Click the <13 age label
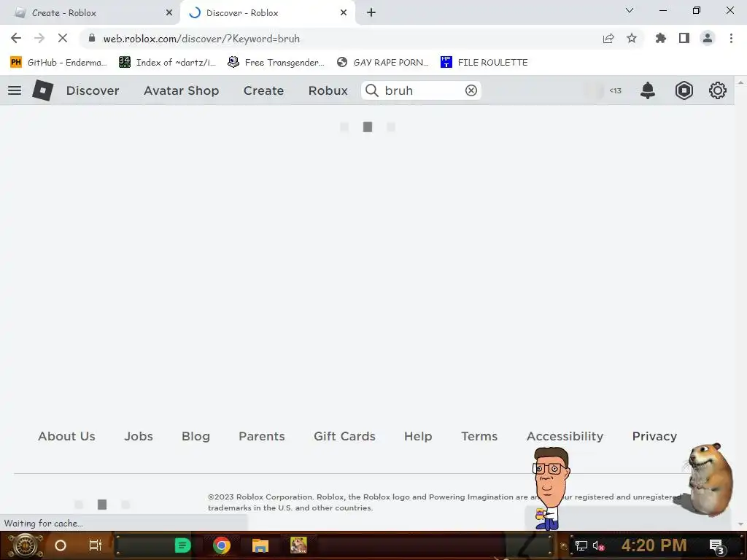This screenshot has width=747, height=560. [x=615, y=90]
